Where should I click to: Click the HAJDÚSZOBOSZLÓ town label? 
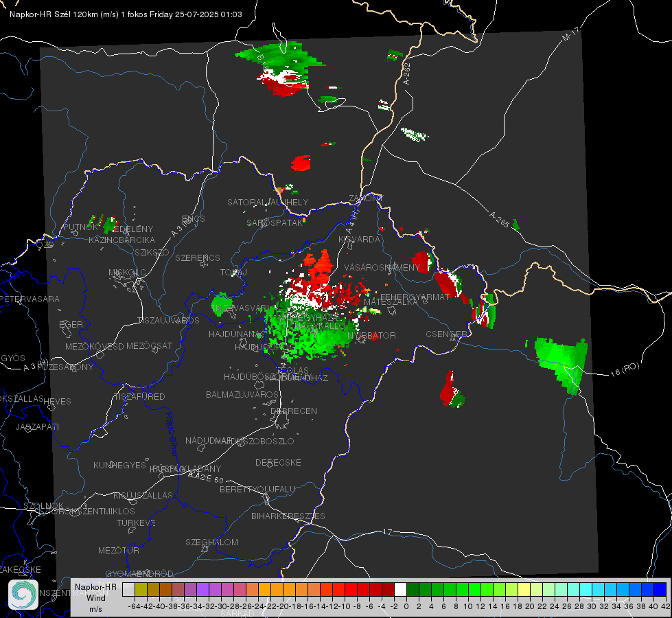[x=255, y=441]
